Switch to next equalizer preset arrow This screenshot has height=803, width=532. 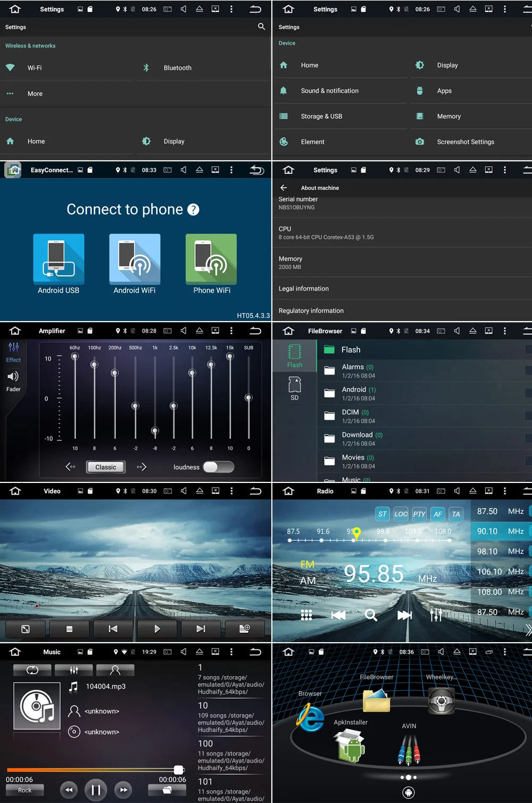coord(142,467)
